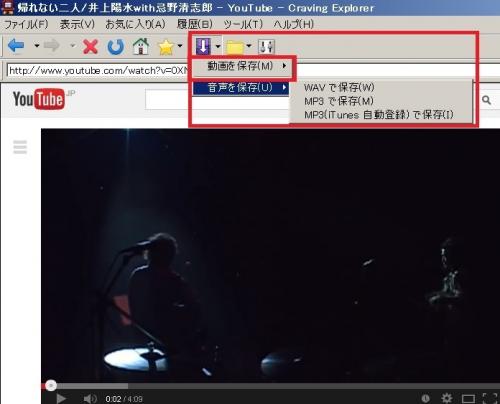Expand the Forward button history dropdown arrow
The image size is (500, 404).
72,45
